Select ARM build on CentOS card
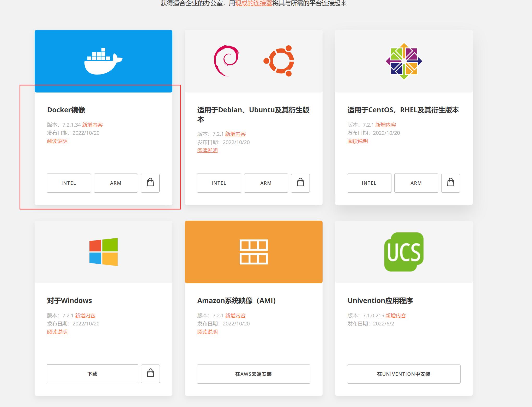The height and width of the screenshot is (407, 532). coord(416,183)
